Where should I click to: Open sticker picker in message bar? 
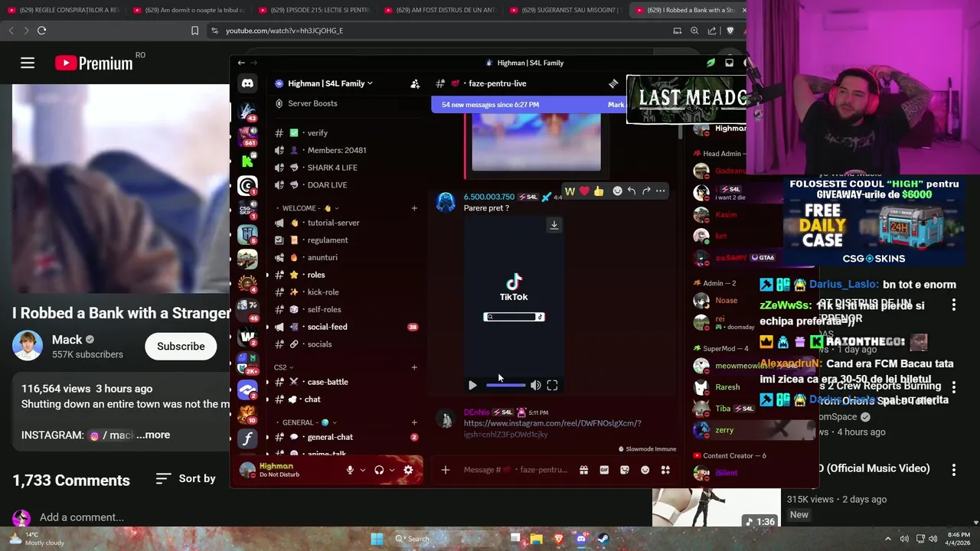(625, 470)
